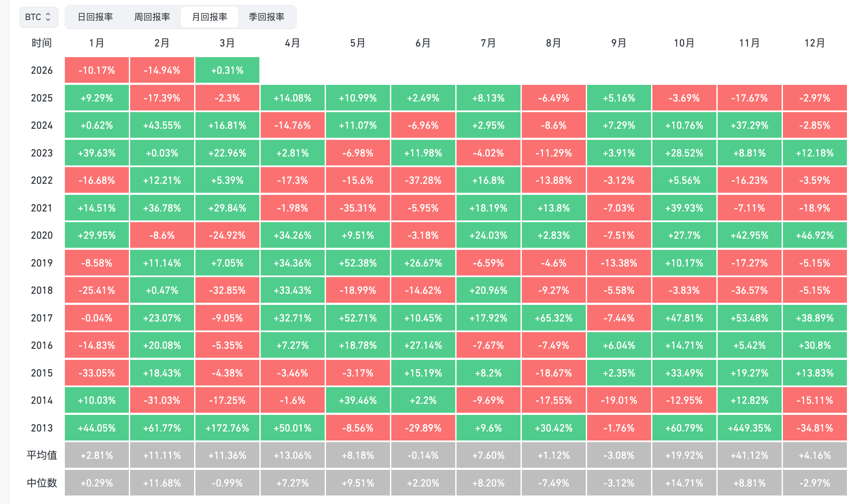Switch to the 日回报率 tab
Screen dimensions: 861x504
95,17
